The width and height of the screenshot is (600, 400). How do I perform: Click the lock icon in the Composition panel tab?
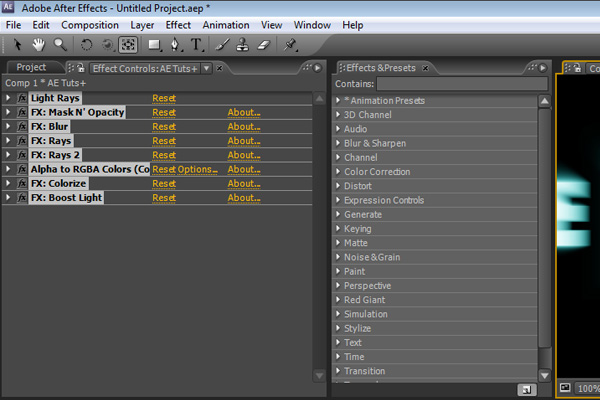click(577, 68)
